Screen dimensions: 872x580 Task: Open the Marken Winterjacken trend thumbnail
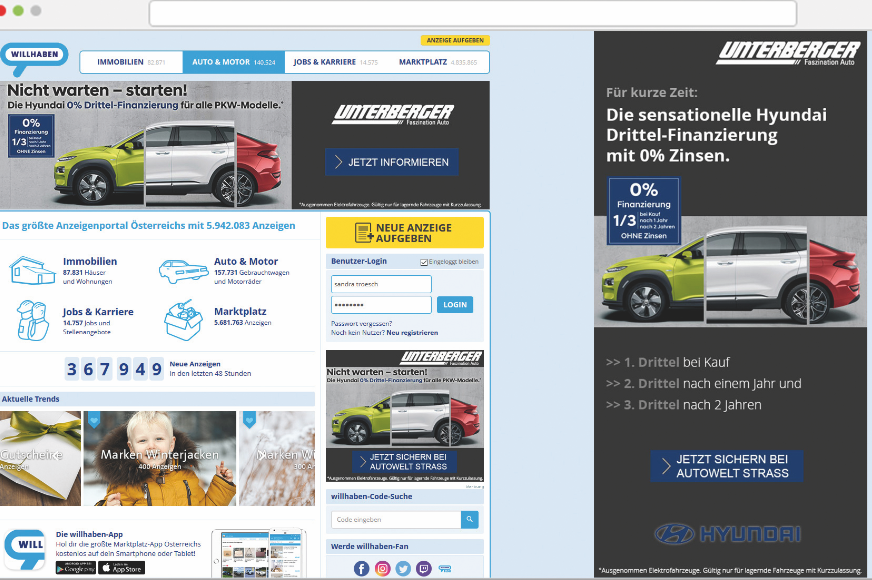pyautogui.click(x=160, y=458)
